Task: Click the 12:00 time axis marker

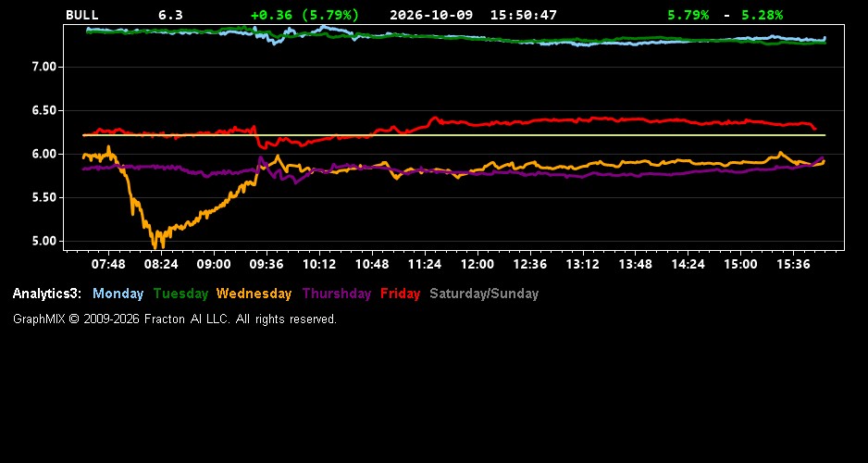Action: click(477, 265)
